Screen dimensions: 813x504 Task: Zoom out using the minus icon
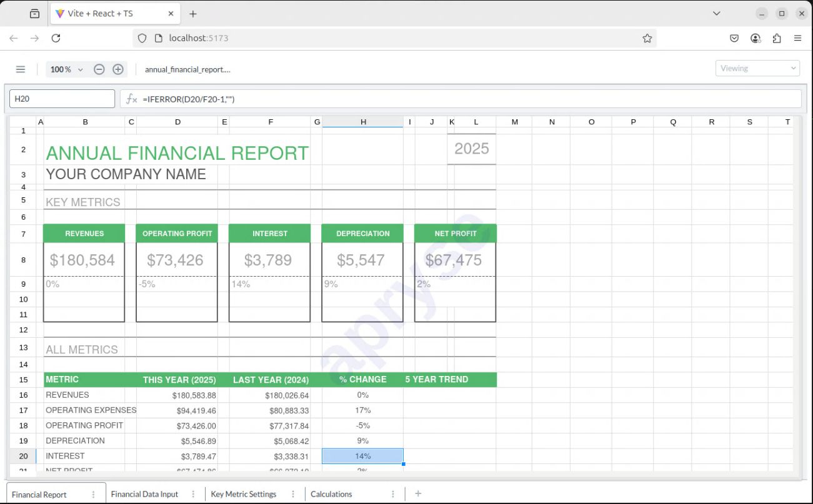point(99,69)
